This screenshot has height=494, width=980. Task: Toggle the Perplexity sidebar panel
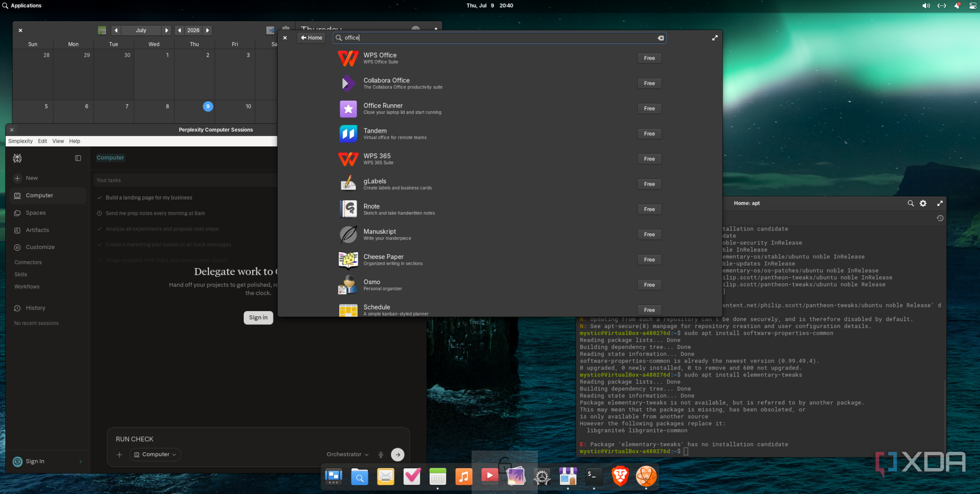pyautogui.click(x=78, y=158)
